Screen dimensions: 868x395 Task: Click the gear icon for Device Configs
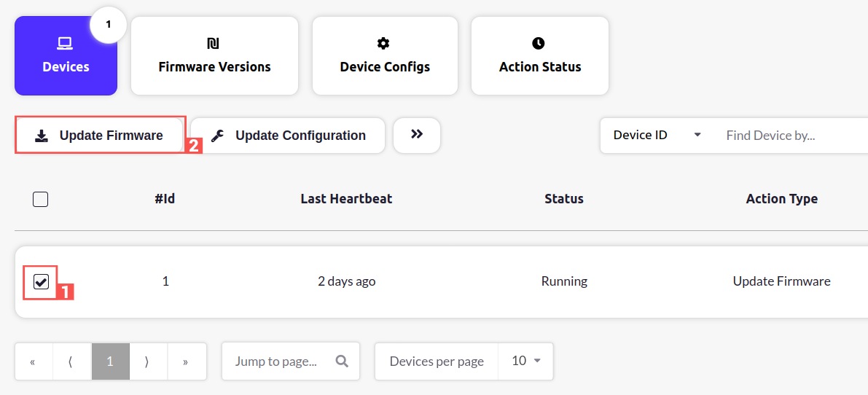point(384,44)
